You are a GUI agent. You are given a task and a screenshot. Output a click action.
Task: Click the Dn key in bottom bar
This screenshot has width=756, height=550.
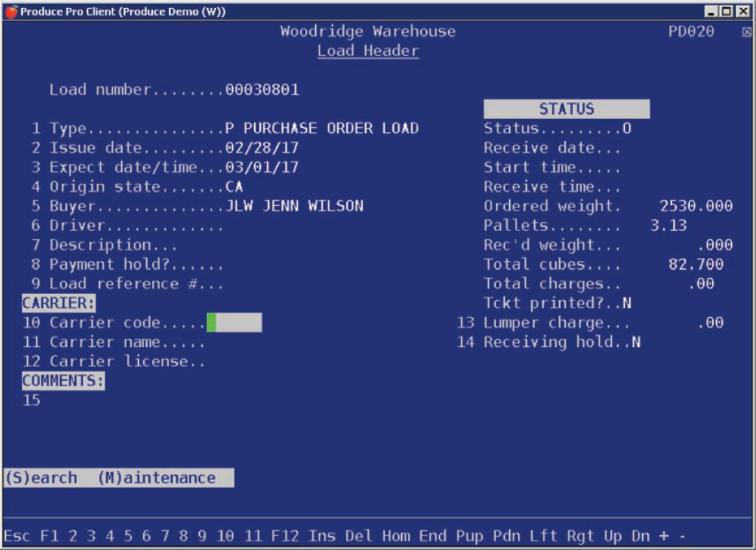point(641,536)
